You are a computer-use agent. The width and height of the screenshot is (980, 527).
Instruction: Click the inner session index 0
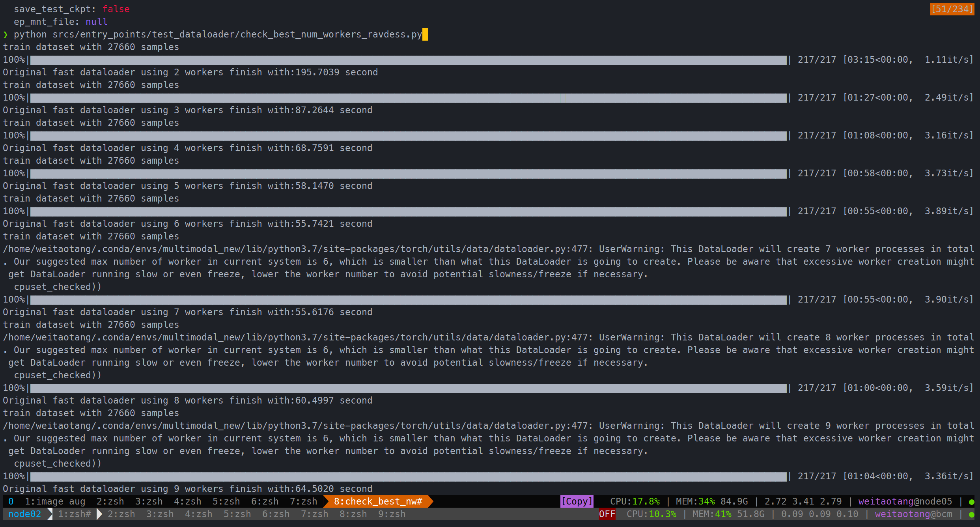[x=11, y=501]
